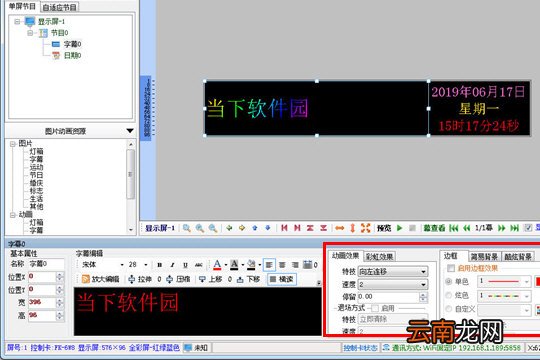Align subtitle text center
Image resolution: width=540 pixels, height=360 pixels.
point(282,265)
